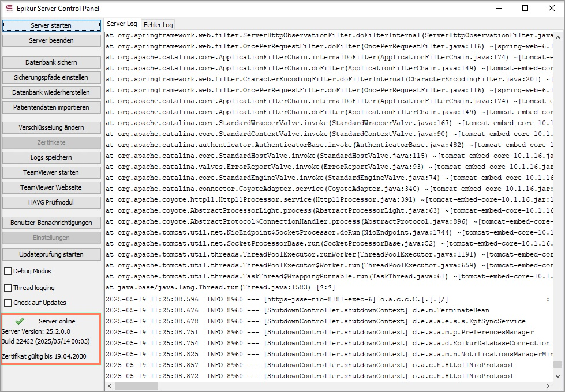Import patients via Patientendaten importieren
565x392 pixels.
coord(51,107)
